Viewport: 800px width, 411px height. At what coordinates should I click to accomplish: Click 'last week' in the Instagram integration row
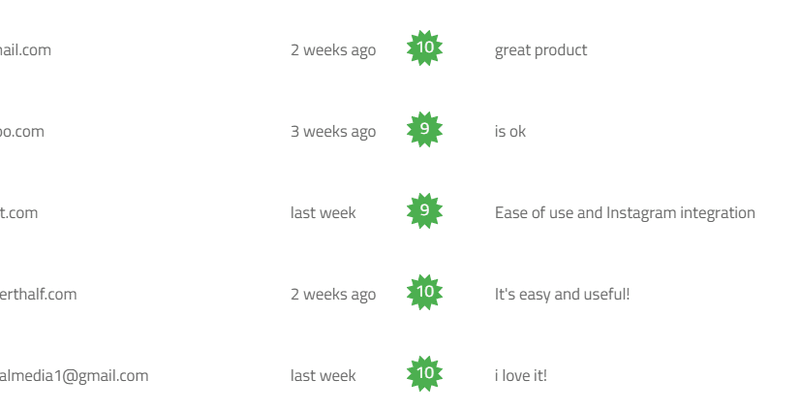coord(323,213)
